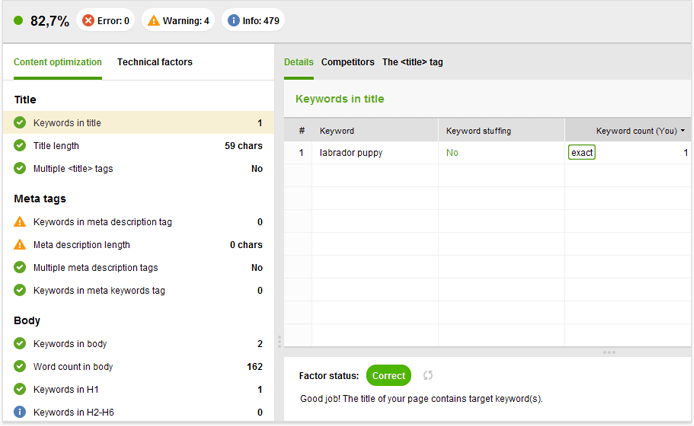Click the red Error icon in header

(x=88, y=20)
